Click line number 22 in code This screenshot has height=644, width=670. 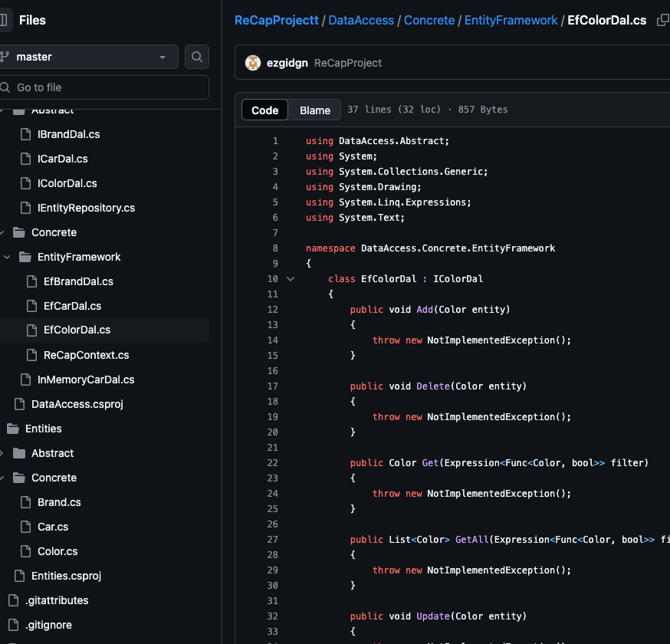pos(273,463)
